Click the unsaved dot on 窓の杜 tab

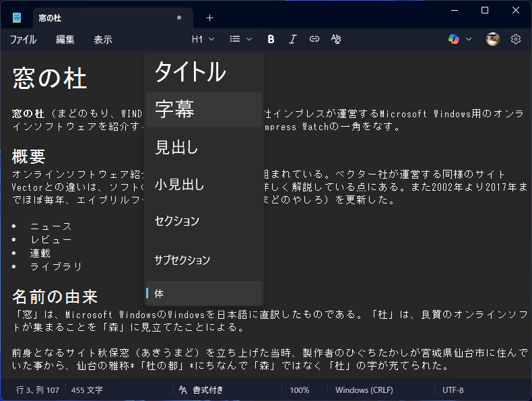click(x=179, y=18)
